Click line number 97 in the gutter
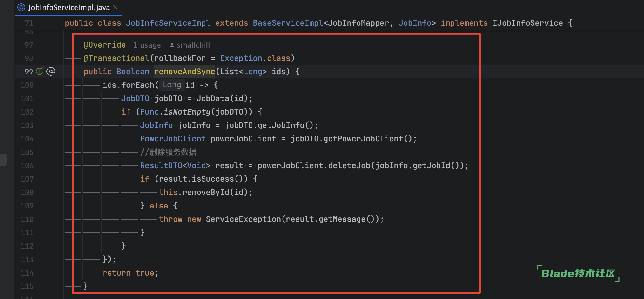The height and width of the screenshot is (299, 644). (x=29, y=45)
